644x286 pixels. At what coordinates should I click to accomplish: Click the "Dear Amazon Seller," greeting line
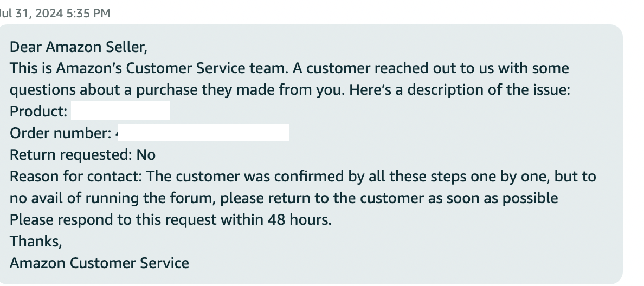click(x=79, y=47)
